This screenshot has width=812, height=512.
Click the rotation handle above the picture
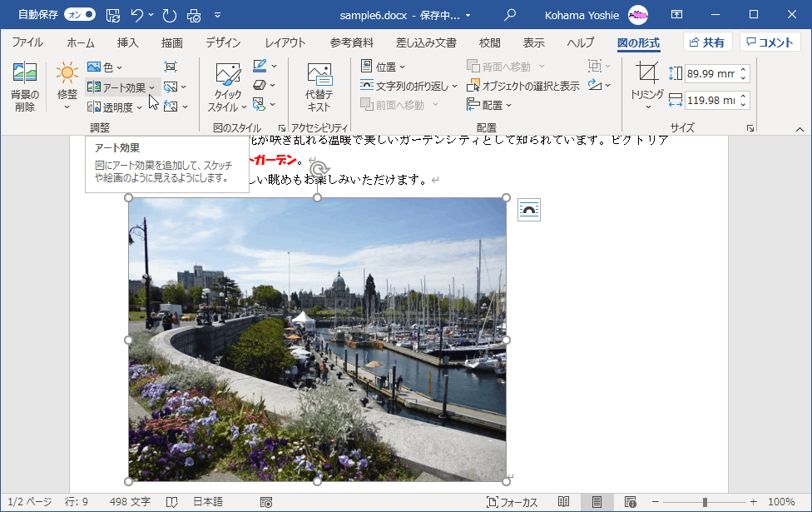[x=319, y=169]
